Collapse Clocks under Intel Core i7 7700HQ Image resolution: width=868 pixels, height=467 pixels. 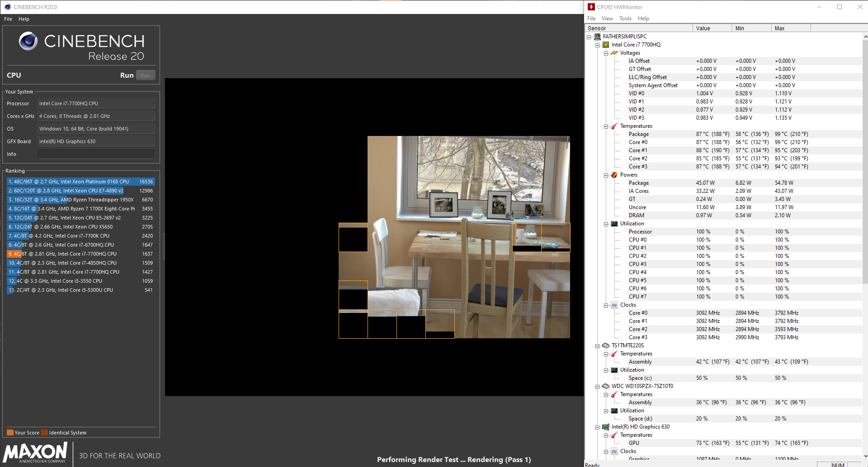[x=606, y=305]
